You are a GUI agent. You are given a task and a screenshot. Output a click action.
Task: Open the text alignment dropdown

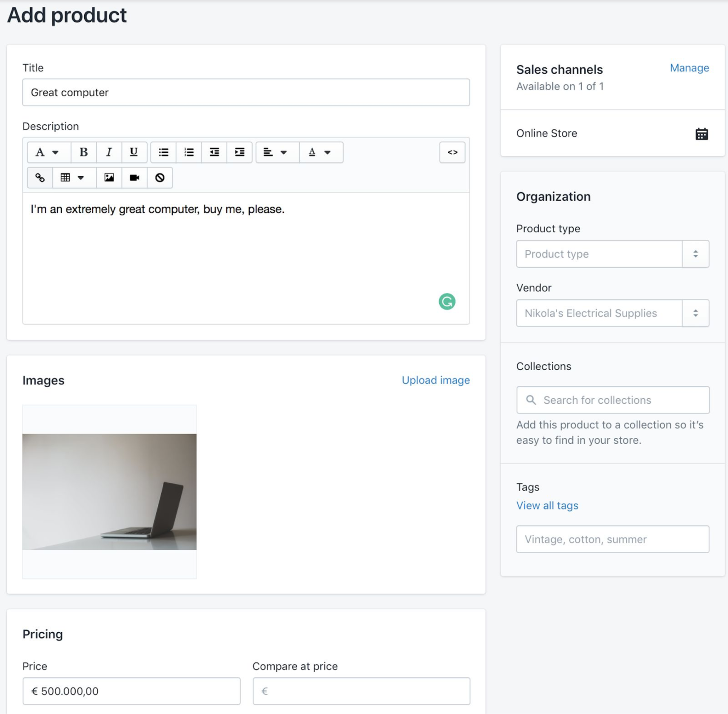[x=276, y=152]
